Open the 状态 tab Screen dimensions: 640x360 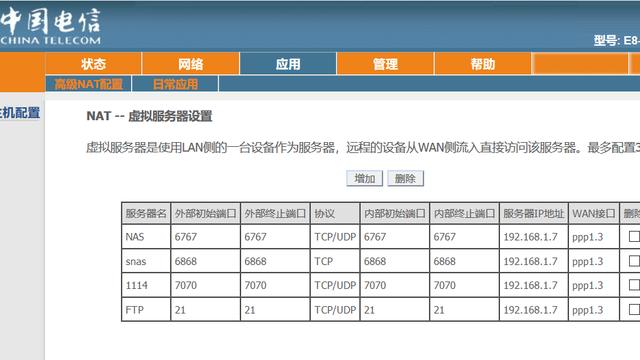(x=93, y=64)
